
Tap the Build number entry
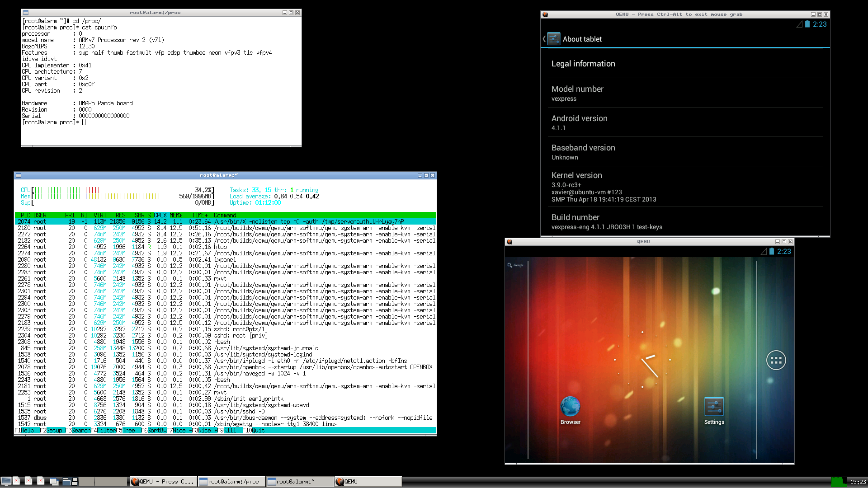pos(685,221)
